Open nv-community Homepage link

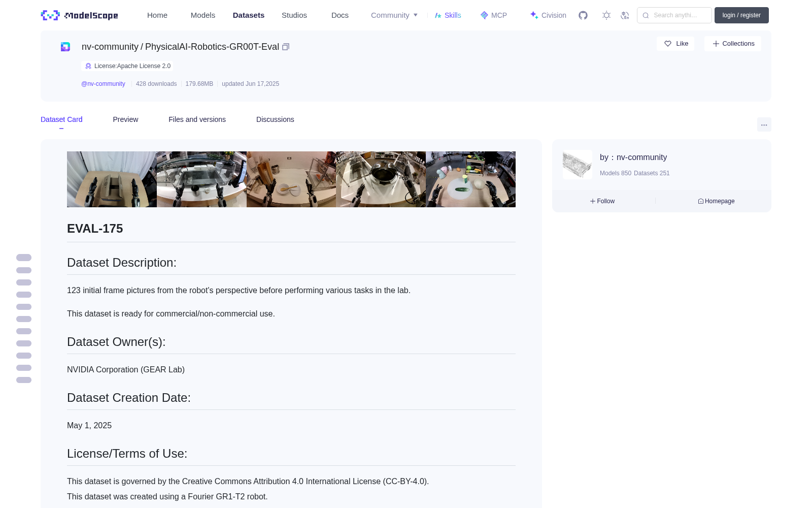(x=716, y=201)
